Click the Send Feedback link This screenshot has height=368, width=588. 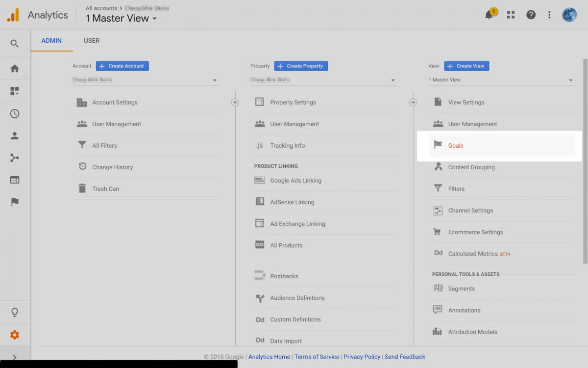click(x=405, y=357)
